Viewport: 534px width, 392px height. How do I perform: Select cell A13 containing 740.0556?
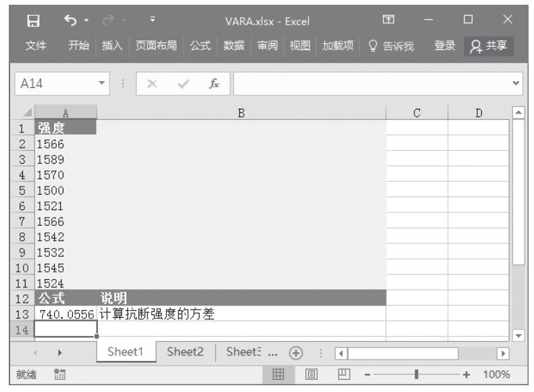click(66, 314)
